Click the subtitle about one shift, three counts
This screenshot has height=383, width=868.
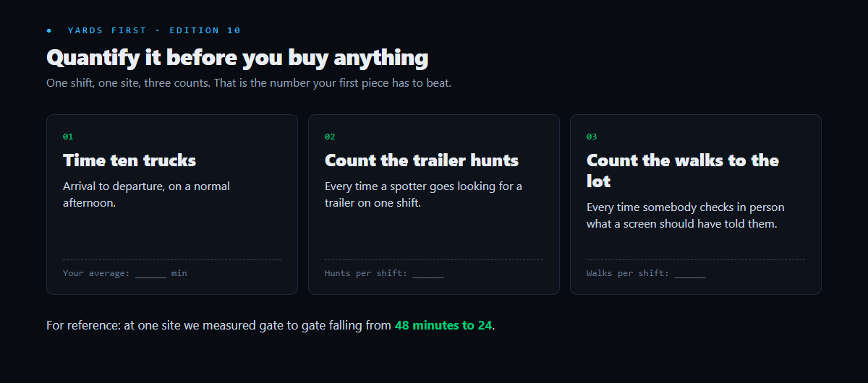(x=249, y=83)
